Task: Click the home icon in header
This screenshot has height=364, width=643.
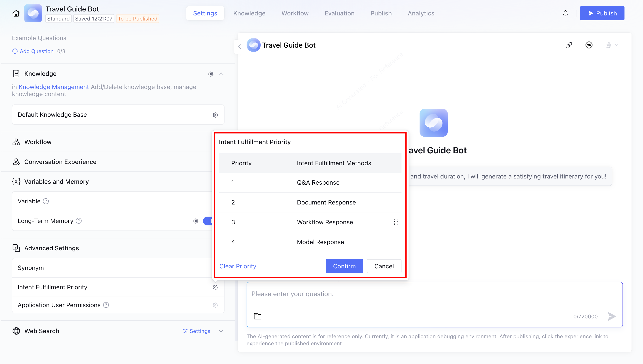Action: (x=16, y=13)
